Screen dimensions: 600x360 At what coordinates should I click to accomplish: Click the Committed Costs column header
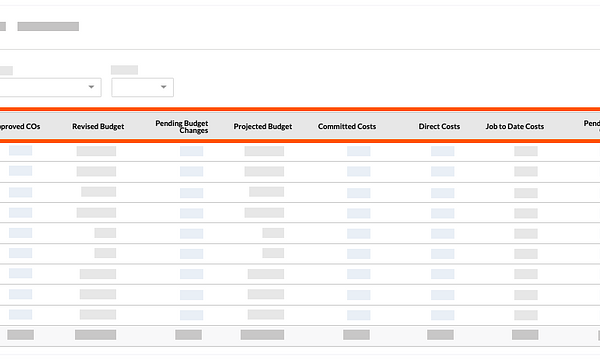(x=347, y=127)
